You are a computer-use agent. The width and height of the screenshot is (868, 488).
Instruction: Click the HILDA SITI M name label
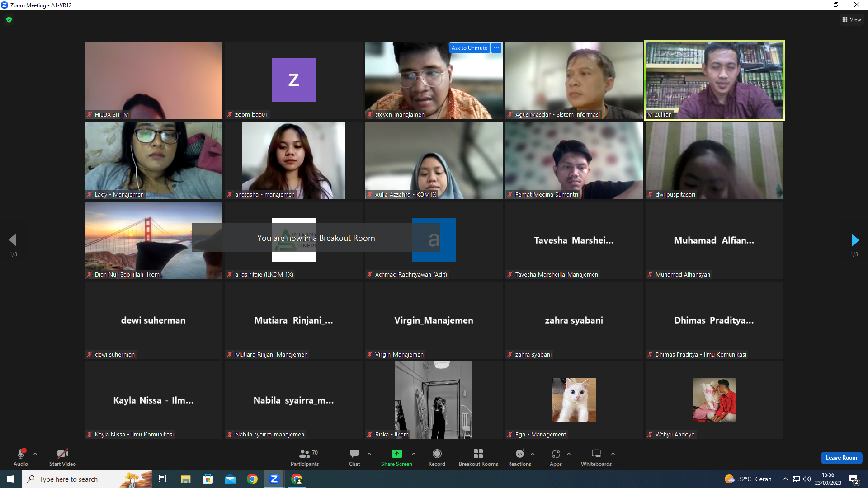point(112,115)
